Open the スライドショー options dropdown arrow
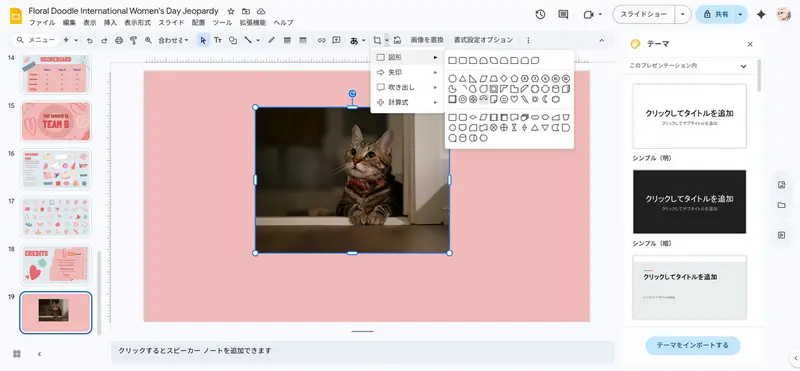The height and width of the screenshot is (371, 800). point(683,14)
